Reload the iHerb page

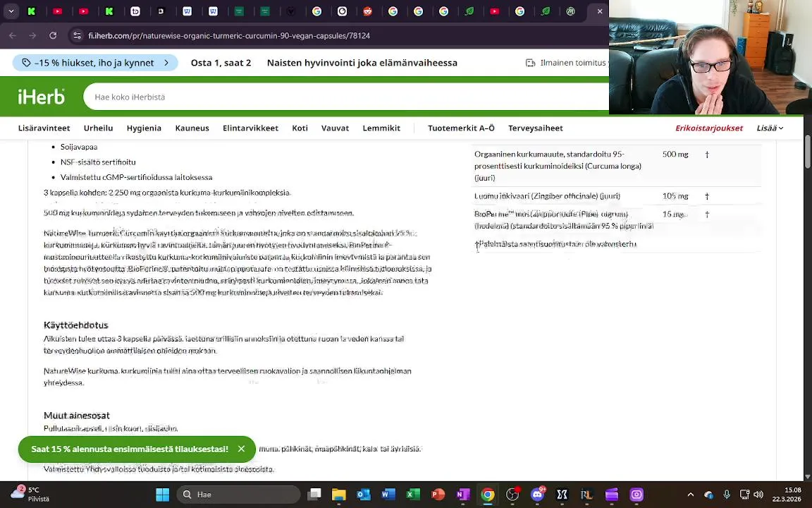pyautogui.click(x=53, y=36)
